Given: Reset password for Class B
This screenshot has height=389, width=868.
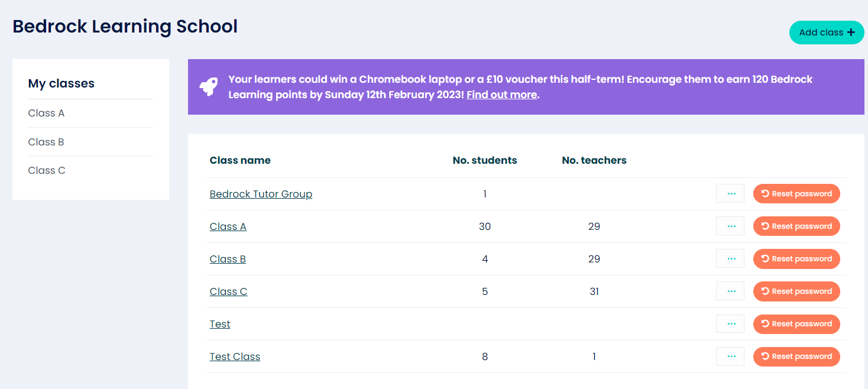Looking at the screenshot, I should (796, 258).
